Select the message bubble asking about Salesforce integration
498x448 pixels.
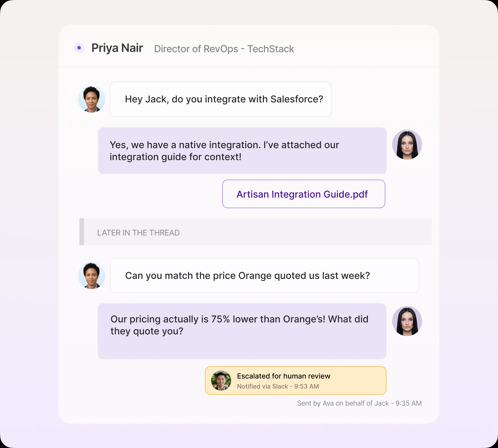(220, 99)
